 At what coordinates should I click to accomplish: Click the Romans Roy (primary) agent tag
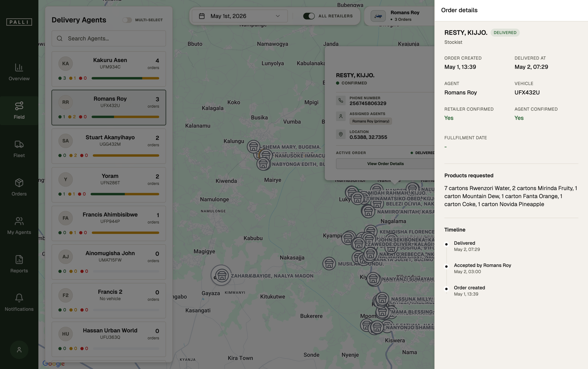[x=371, y=121]
